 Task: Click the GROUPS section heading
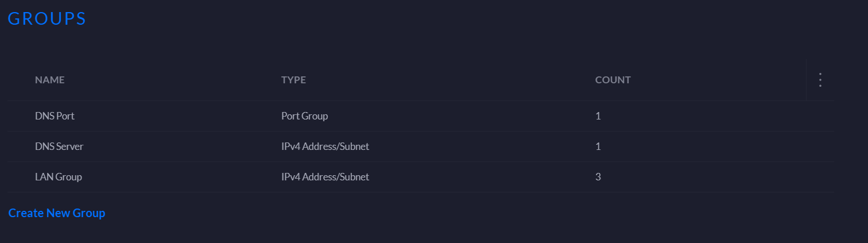click(47, 18)
